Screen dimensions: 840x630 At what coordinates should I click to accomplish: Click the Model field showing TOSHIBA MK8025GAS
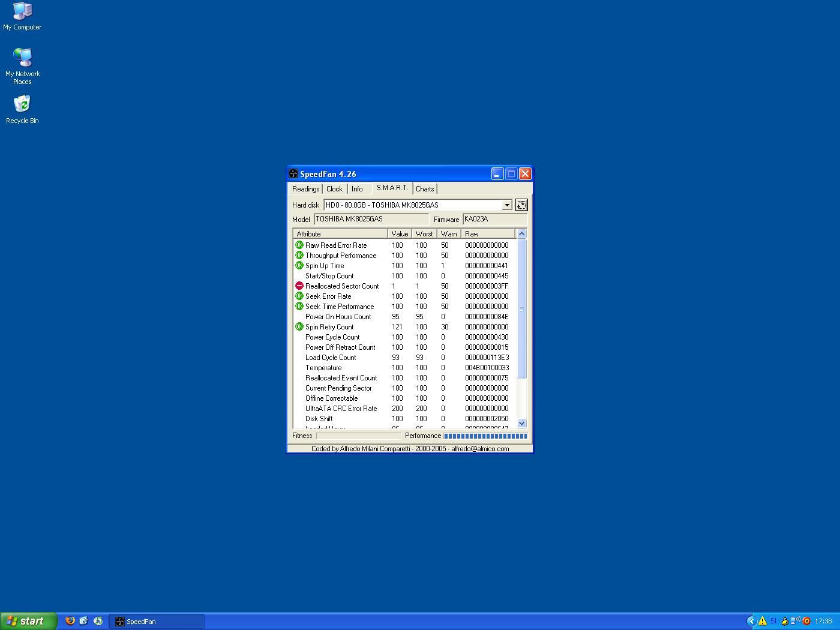(x=371, y=219)
